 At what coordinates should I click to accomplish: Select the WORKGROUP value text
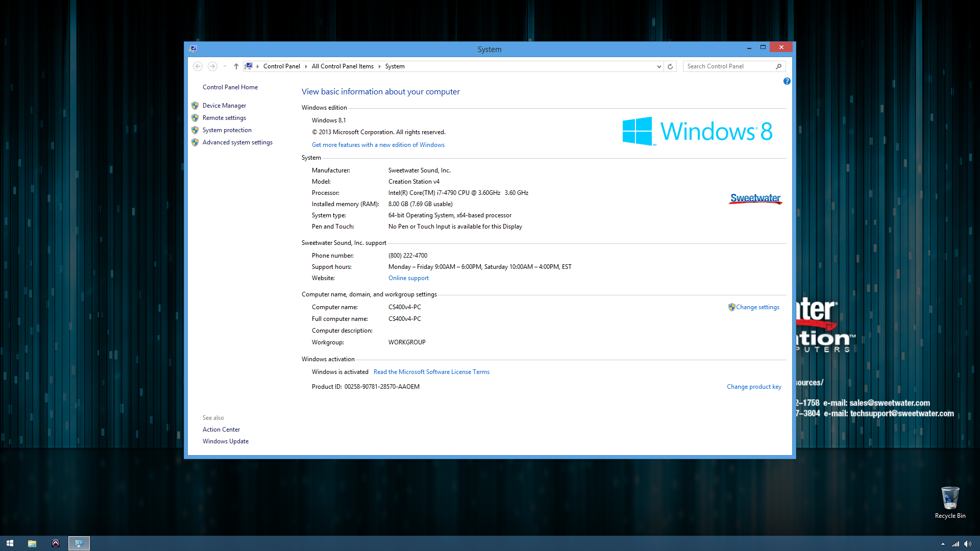click(x=407, y=342)
